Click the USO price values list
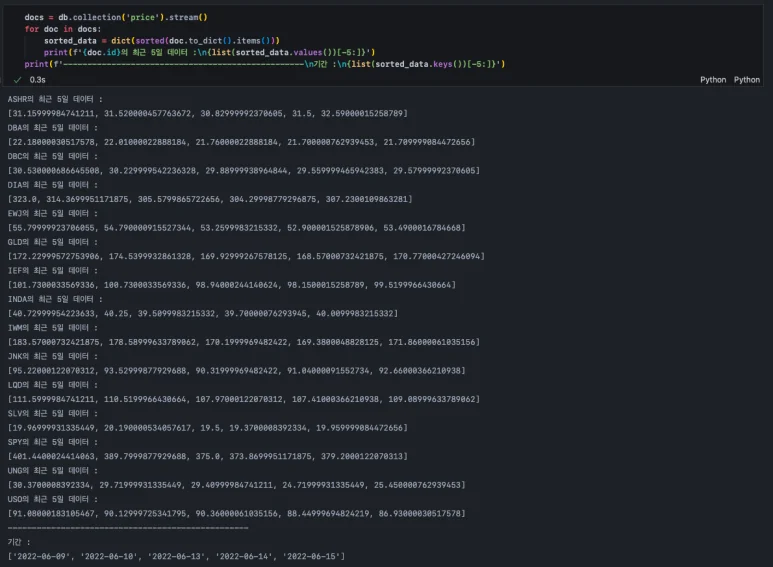Viewport: 773px width, 567px height. click(236, 513)
